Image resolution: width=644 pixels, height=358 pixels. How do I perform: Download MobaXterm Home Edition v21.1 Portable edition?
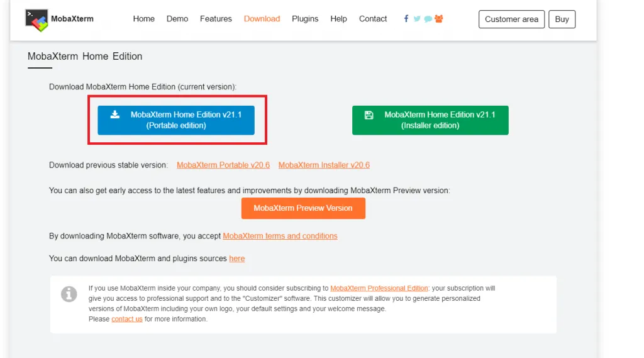tap(176, 120)
